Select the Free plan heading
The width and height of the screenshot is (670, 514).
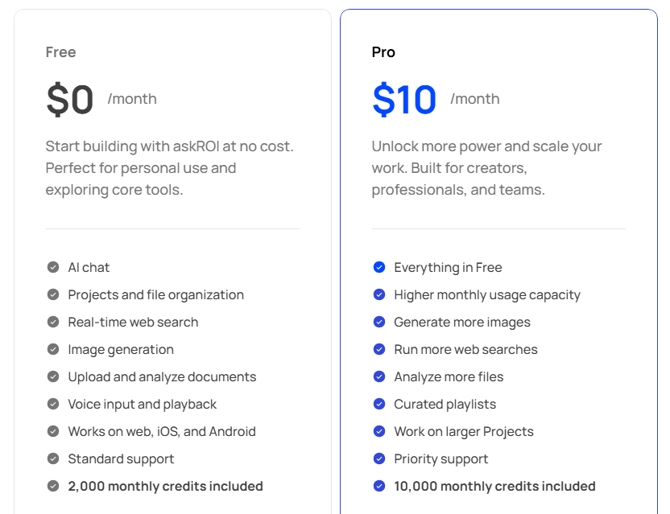coord(61,52)
